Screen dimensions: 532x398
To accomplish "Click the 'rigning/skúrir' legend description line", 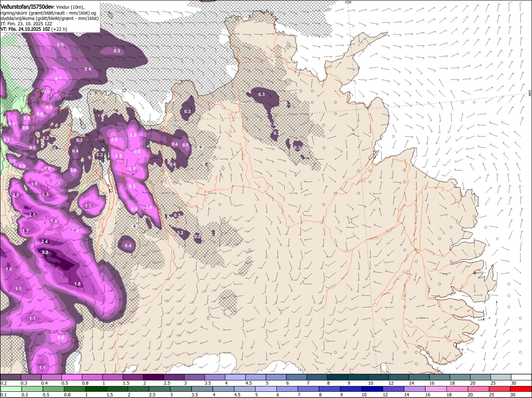I will tap(49, 13).
